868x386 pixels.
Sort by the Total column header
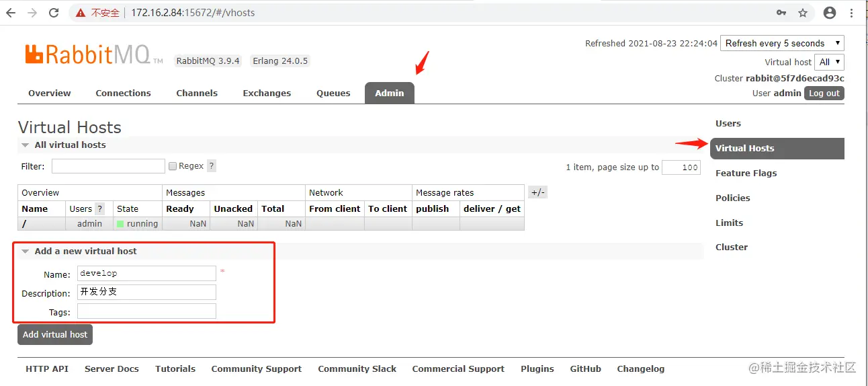273,209
